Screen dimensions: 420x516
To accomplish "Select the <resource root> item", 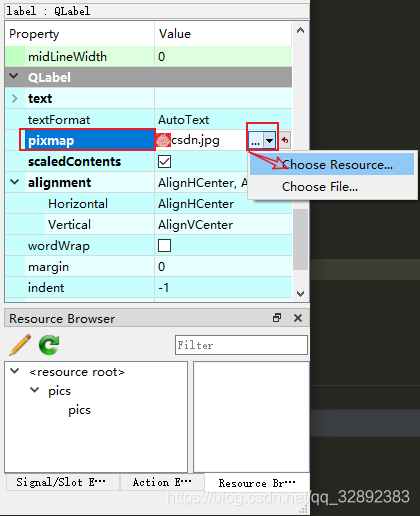I will 77,372.
